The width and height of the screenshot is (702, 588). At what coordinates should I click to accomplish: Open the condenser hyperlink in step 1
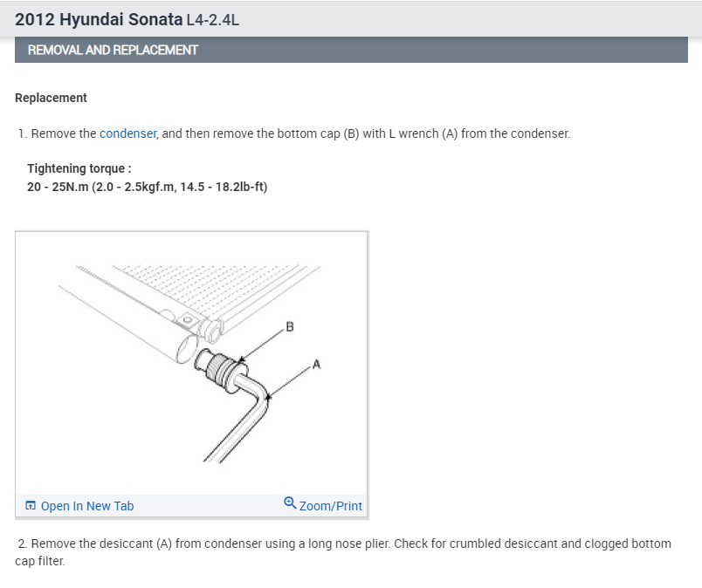pyautogui.click(x=127, y=133)
